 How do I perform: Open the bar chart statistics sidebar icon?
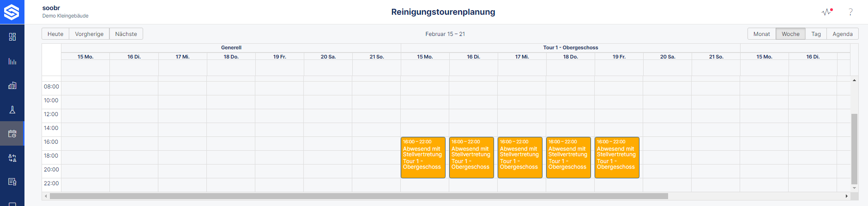click(12, 61)
